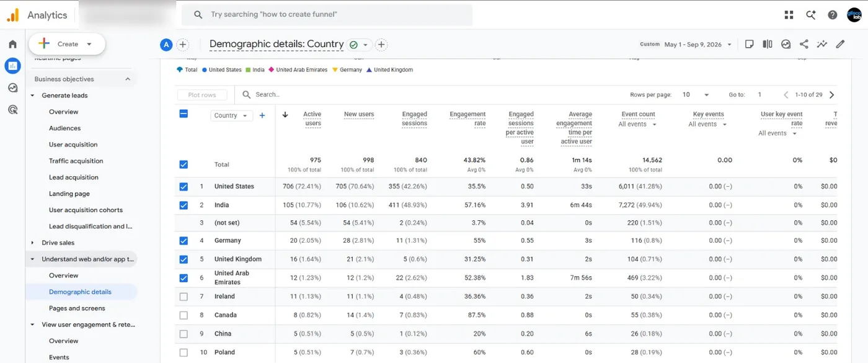Add filter with plus icon after report title
Screen dimensions: 868x363
(x=381, y=44)
